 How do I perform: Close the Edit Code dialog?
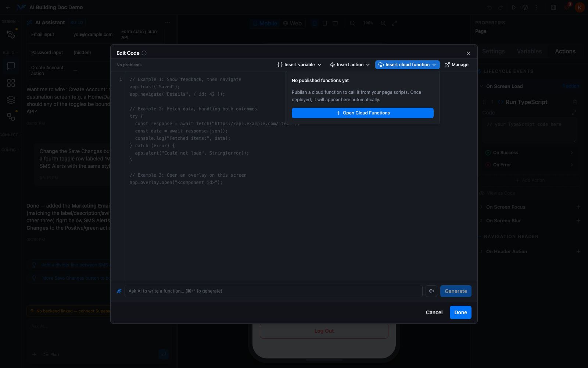point(468,53)
